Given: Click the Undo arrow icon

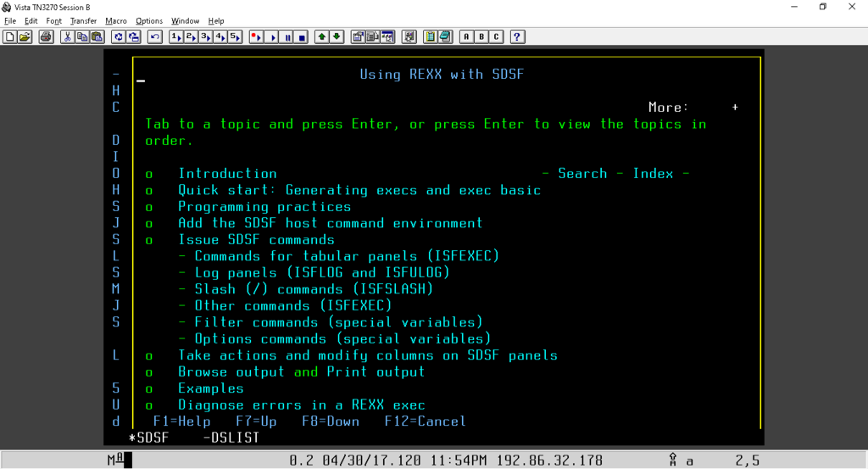Looking at the screenshot, I should point(155,37).
